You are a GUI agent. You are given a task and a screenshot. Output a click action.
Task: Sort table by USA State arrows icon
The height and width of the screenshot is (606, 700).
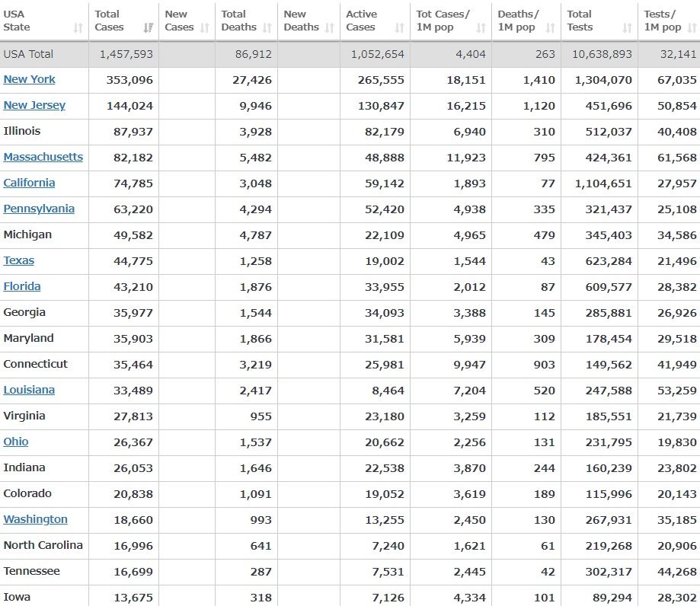(x=78, y=28)
